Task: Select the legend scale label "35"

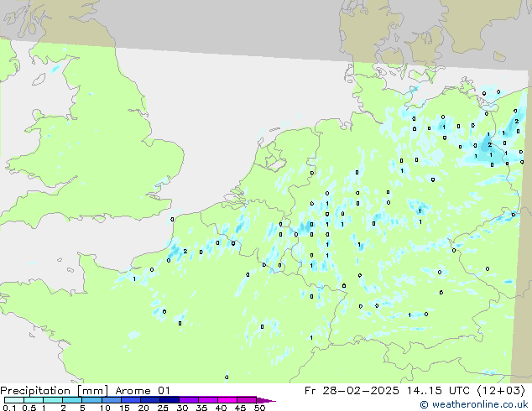Action: click(201, 408)
